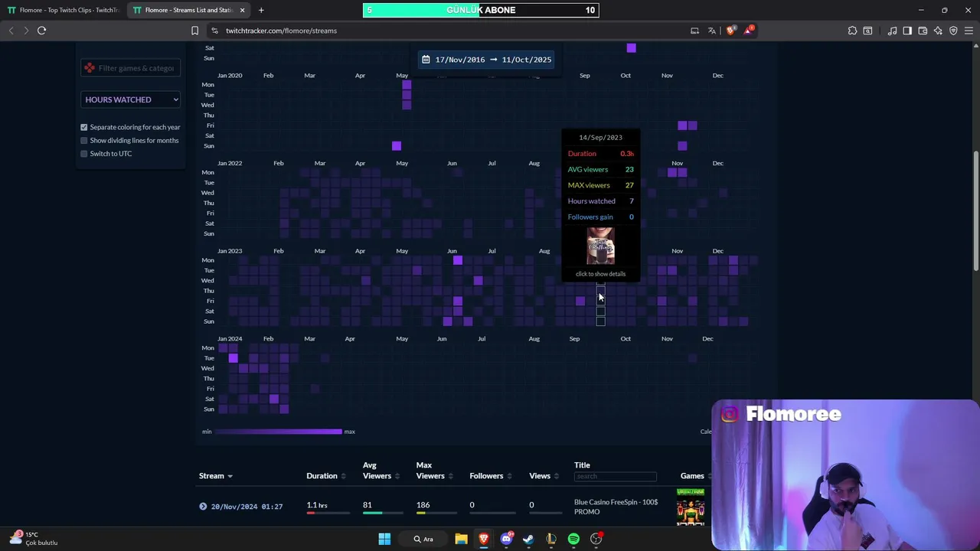Open the 20/Nov/2024 01:27 stream link
980x551 pixels.
coord(247,507)
